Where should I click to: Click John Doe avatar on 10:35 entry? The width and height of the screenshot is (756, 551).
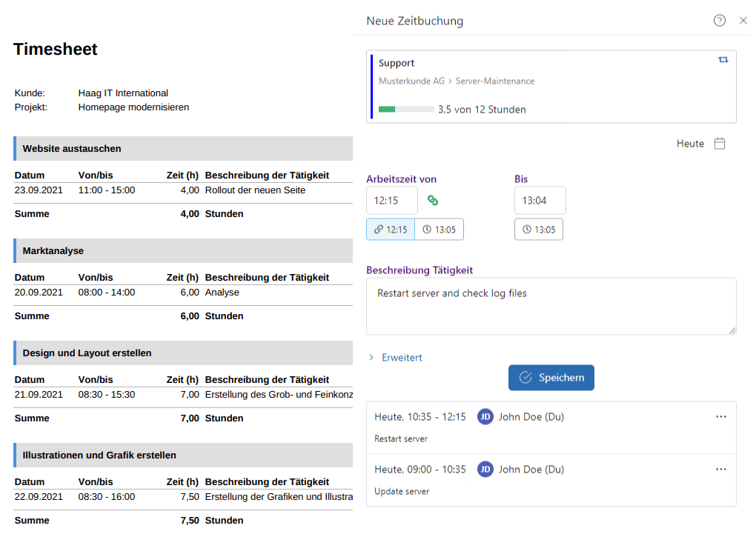[x=485, y=417]
